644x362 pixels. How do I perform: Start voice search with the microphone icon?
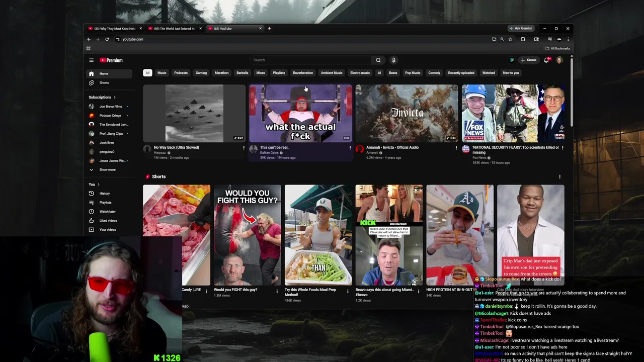point(393,60)
